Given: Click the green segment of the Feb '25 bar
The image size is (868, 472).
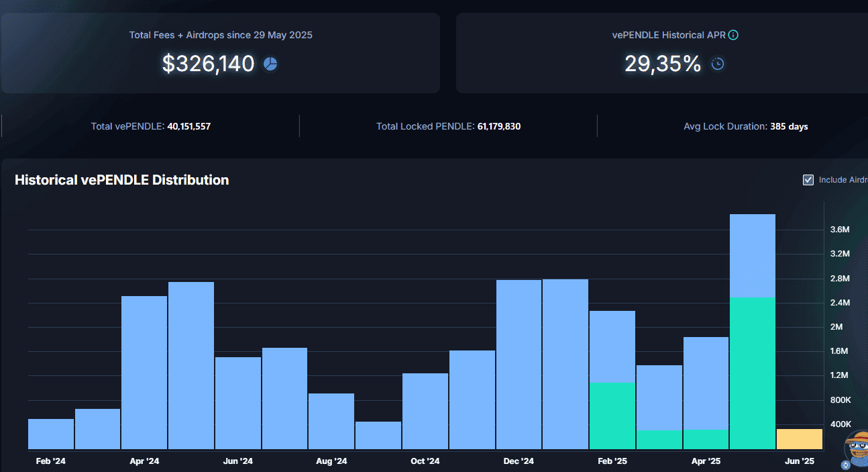Looking at the screenshot, I should [x=612, y=416].
